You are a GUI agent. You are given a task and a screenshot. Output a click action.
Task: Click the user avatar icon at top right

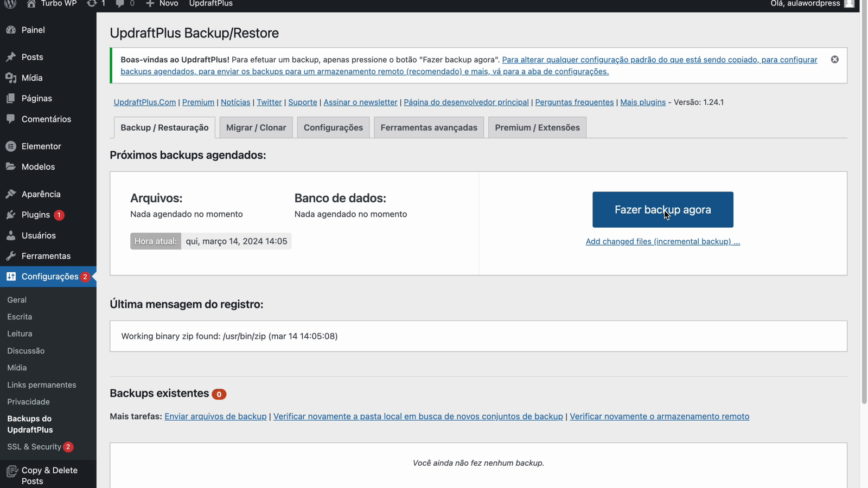(849, 3)
